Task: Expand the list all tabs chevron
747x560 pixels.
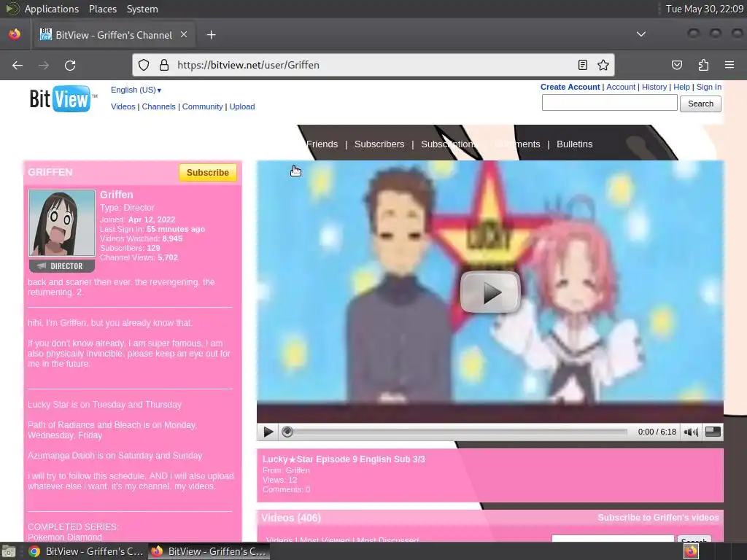Action: (641, 34)
